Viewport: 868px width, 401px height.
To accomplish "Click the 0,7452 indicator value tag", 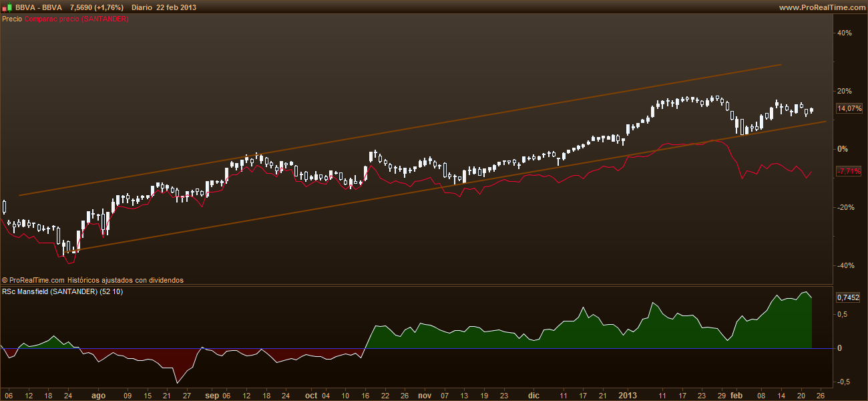I will click(849, 297).
